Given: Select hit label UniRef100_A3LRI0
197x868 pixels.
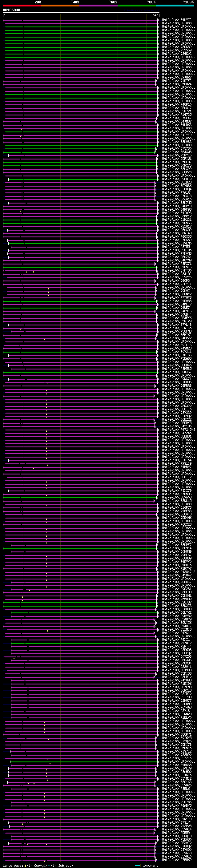Looking at the screenshot, I should (177, 677).
